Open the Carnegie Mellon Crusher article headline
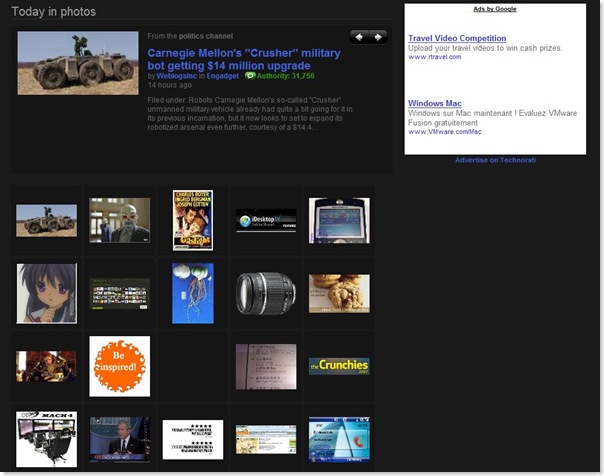Image resolution: width=604 pixels, height=476 pixels. click(243, 59)
